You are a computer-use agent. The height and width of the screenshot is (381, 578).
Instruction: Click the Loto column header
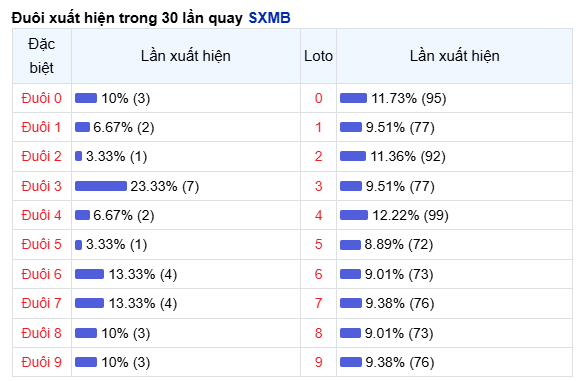pyautogui.click(x=318, y=56)
